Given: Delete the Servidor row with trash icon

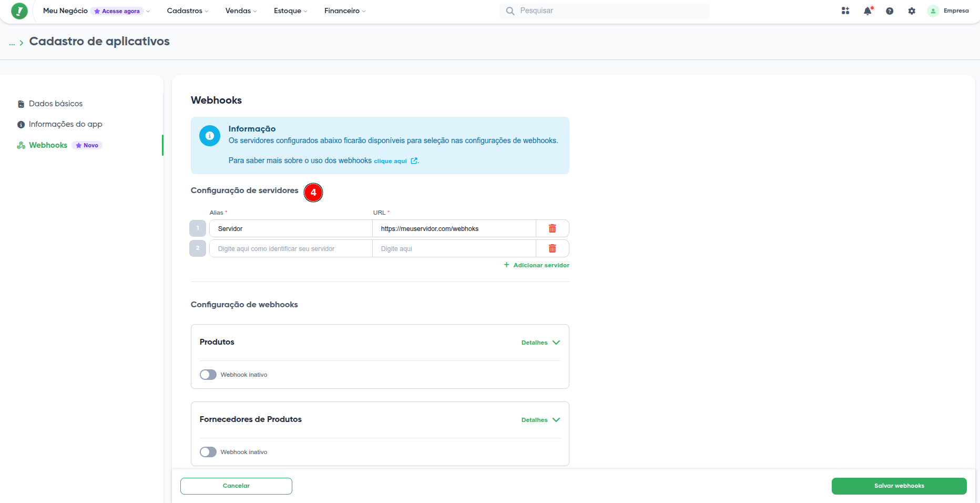Looking at the screenshot, I should point(552,229).
